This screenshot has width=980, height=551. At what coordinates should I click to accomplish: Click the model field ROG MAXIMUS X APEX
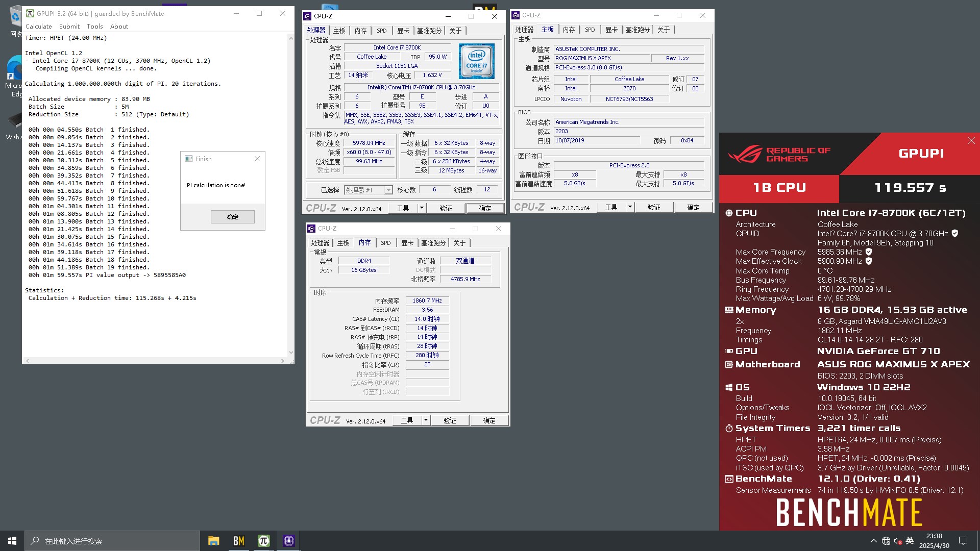click(x=602, y=58)
